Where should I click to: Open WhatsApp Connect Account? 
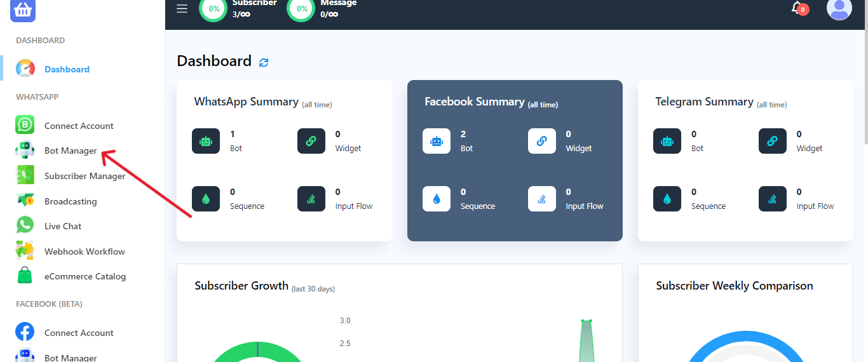pyautogui.click(x=79, y=126)
